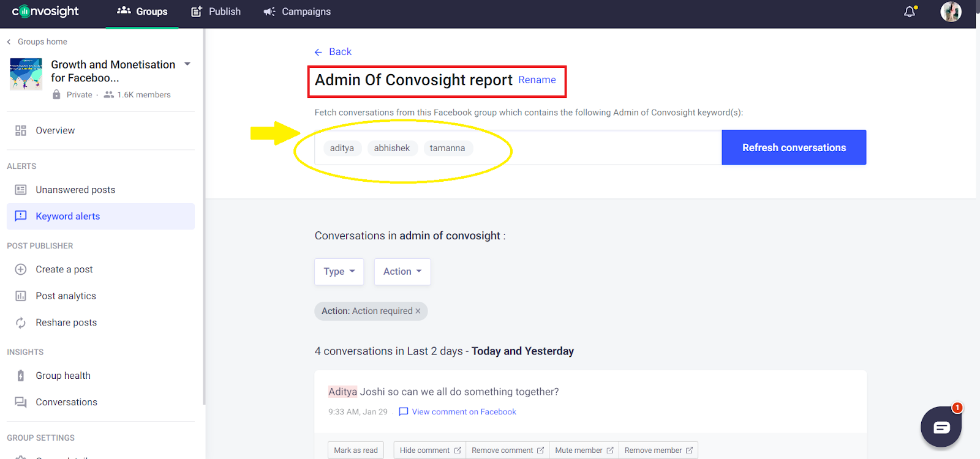Expand the group switcher dropdown arrow
This screenshot has width=980, height=459.
point(187,64)
